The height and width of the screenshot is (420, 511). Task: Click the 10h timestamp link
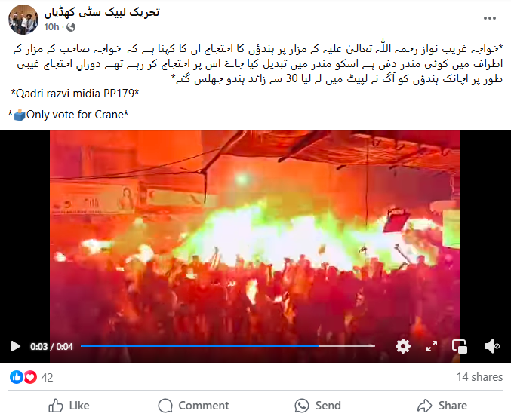click(x=51, y=26)
